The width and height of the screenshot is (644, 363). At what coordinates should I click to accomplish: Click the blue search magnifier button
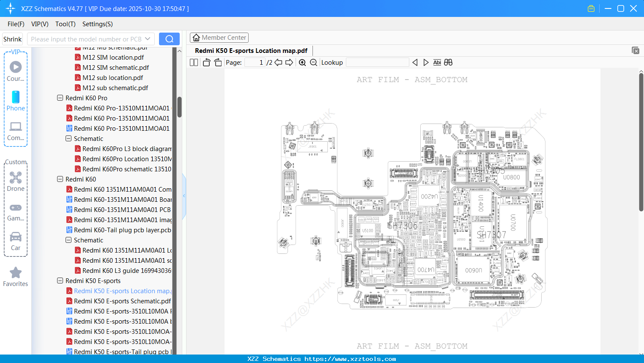pyautogui.click(x=169, y=39)
